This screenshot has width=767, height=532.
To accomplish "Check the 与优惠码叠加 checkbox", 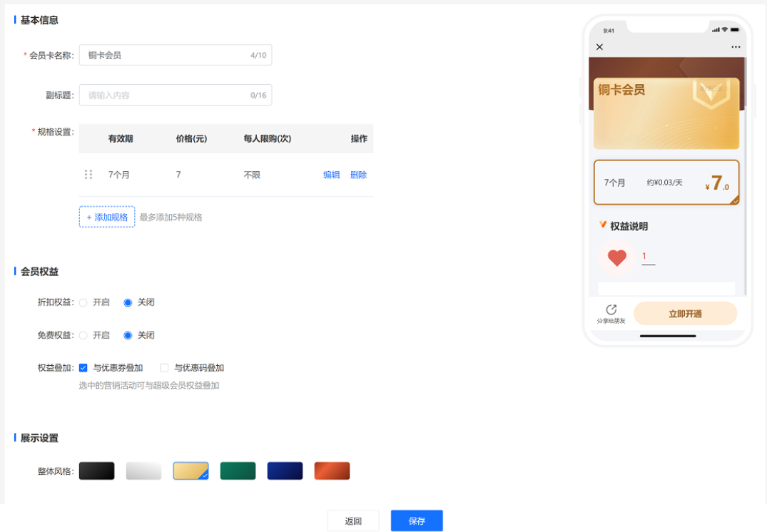I will 163,367.
